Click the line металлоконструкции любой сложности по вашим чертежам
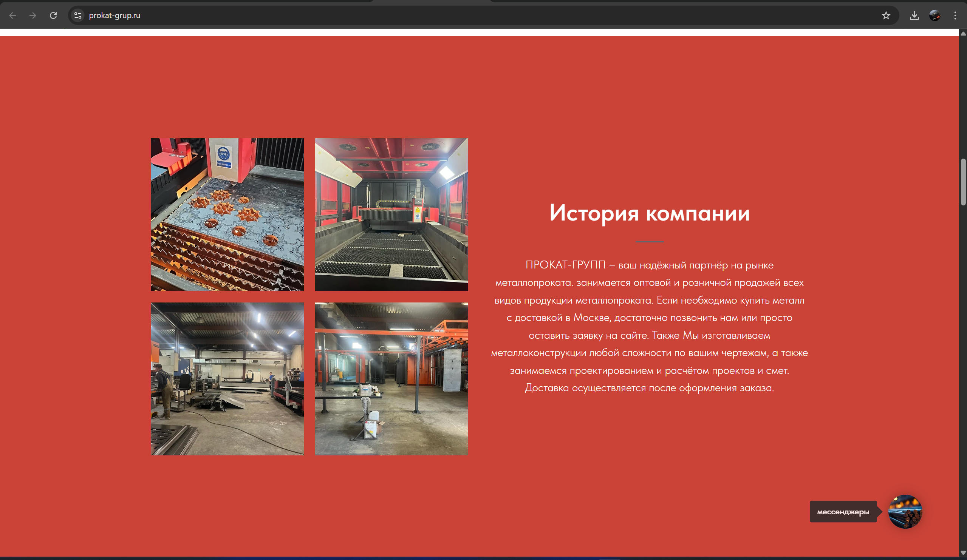The width and height of the screenshot is (967, 560). (x=630, y=353)
